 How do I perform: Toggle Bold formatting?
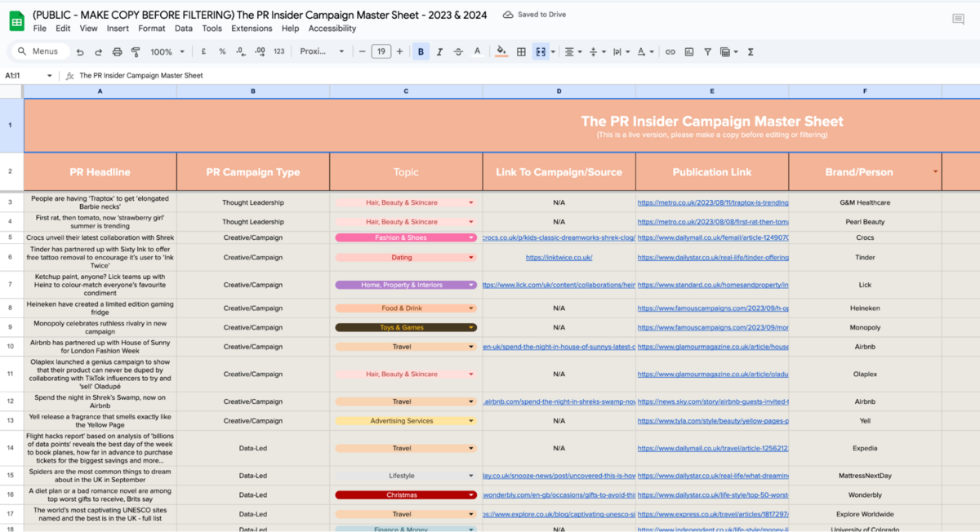click(x=421, y=51)
